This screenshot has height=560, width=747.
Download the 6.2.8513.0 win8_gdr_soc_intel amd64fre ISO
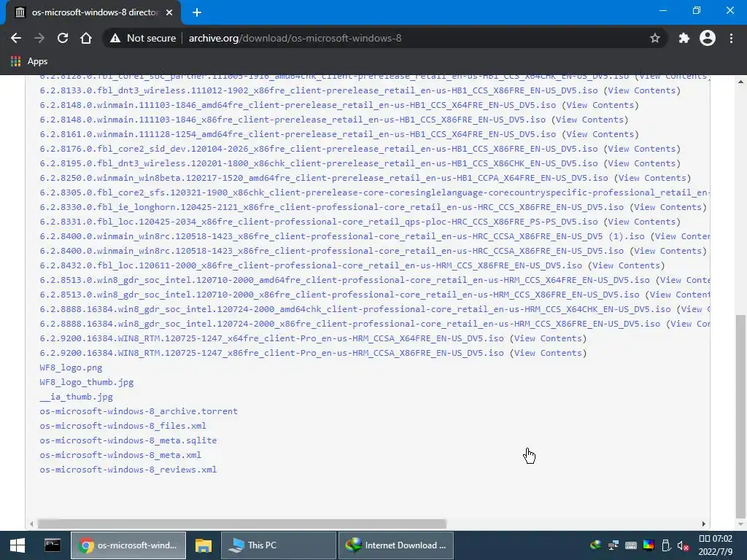[x=344, y=280]
